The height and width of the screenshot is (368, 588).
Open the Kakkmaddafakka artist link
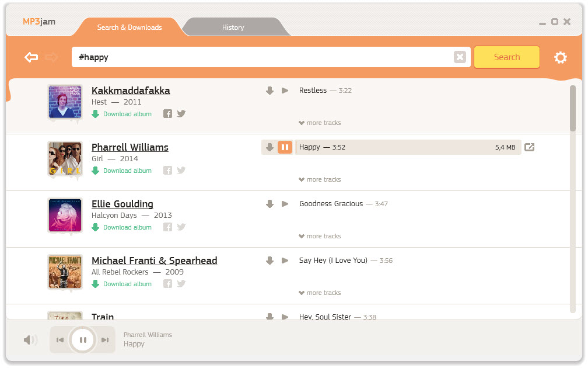[131, 91]
